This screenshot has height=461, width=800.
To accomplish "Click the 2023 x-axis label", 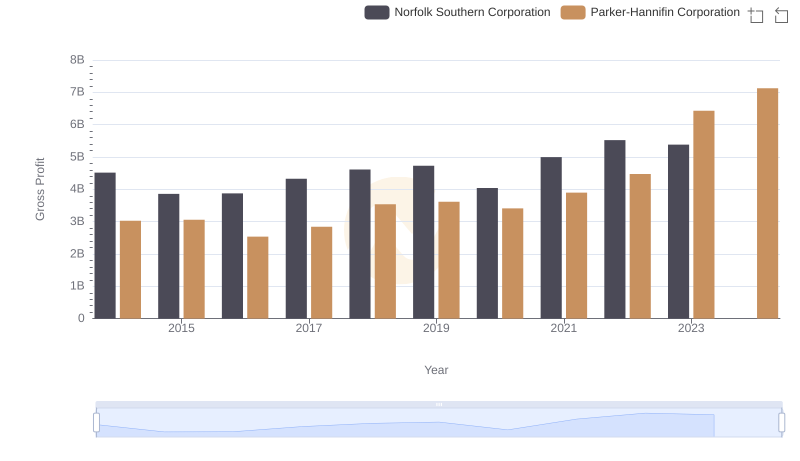I will [x=691, y=328].
